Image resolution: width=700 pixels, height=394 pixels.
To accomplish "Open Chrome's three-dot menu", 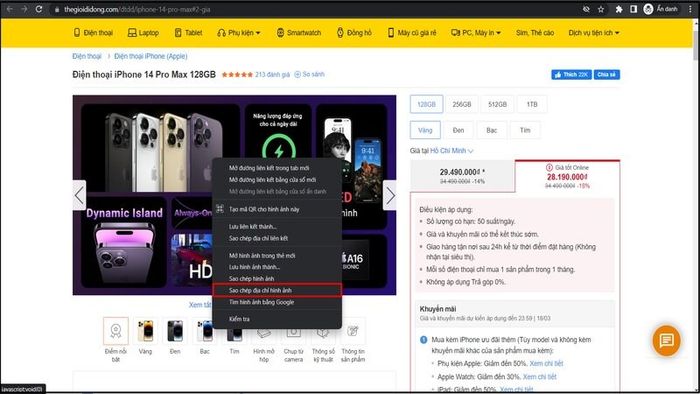I will 690,9.
